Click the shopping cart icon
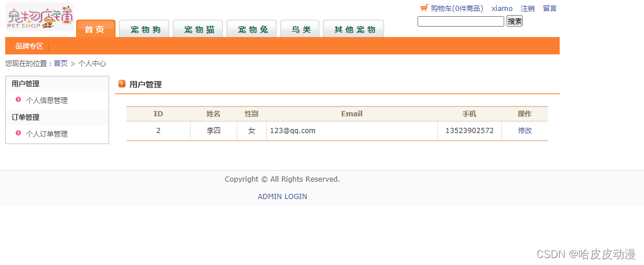Viewport: 644px width, 265px height. (425, 8)
